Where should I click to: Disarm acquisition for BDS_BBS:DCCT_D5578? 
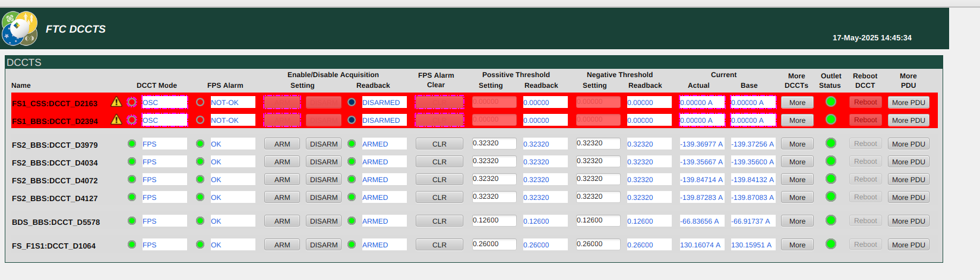pyautogui.click(x=324, y=221)
